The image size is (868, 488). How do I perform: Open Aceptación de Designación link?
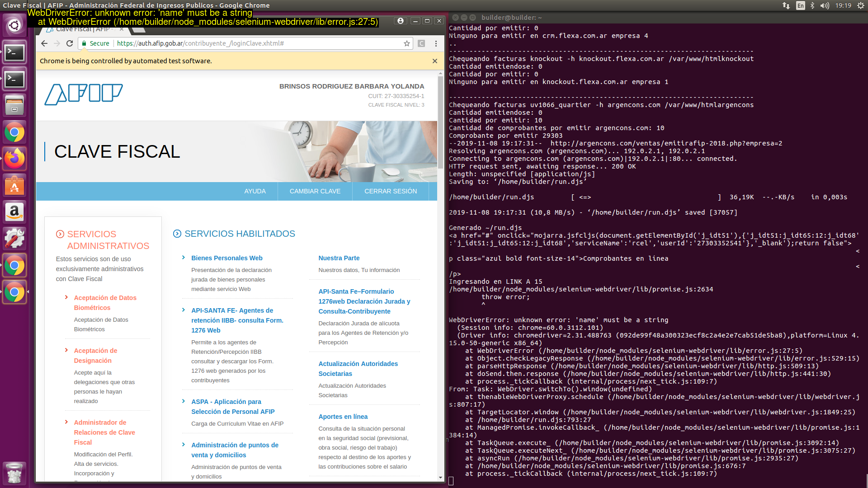coord(95,356)
